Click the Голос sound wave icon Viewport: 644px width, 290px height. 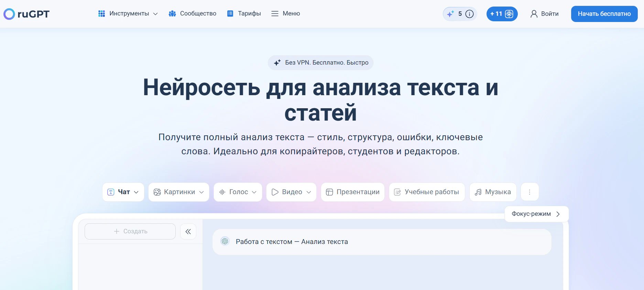pos(222,192)
